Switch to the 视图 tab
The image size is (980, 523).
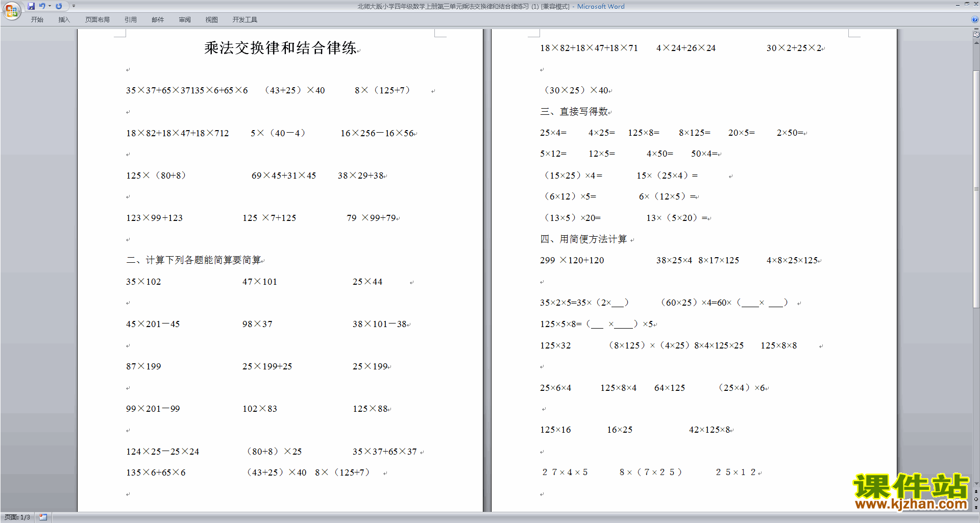tap(211, 20)
